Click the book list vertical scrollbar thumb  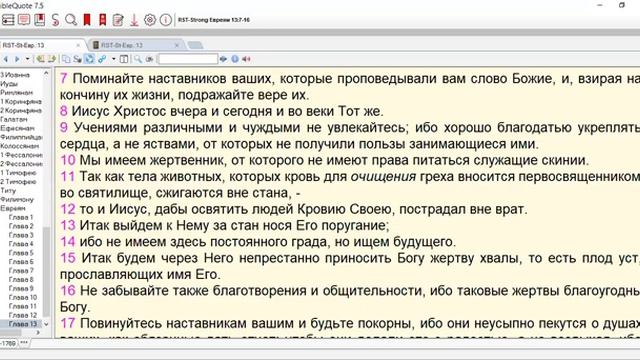(46, 271)
